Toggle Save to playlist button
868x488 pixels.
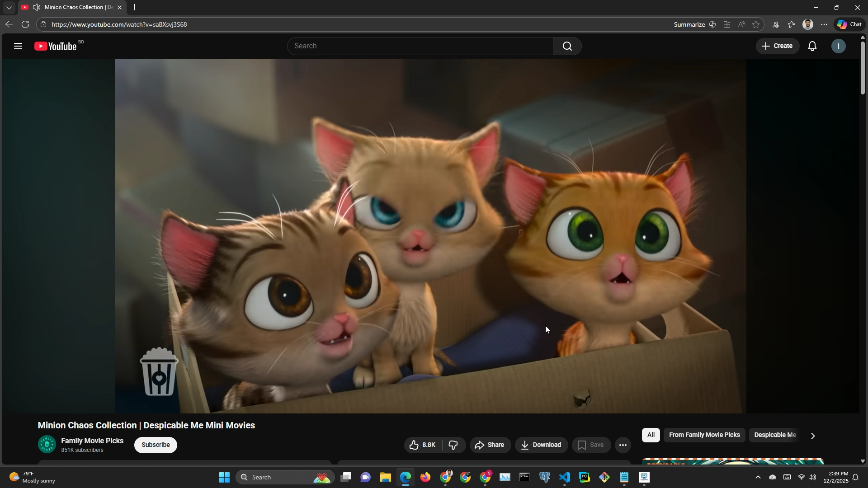(x=591, y=445)
